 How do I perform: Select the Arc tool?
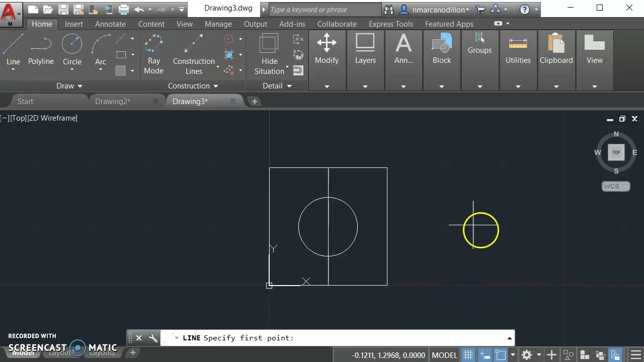coord(101,49)
